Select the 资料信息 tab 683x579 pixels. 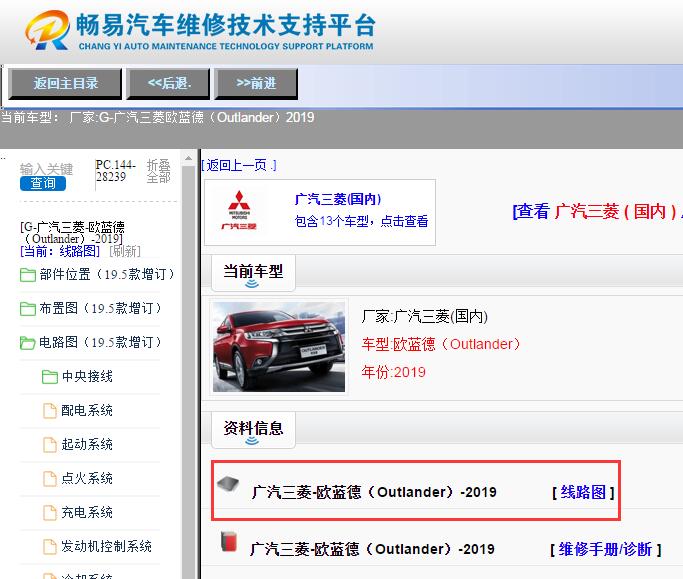pyautogui.click(x=253, y=430)
